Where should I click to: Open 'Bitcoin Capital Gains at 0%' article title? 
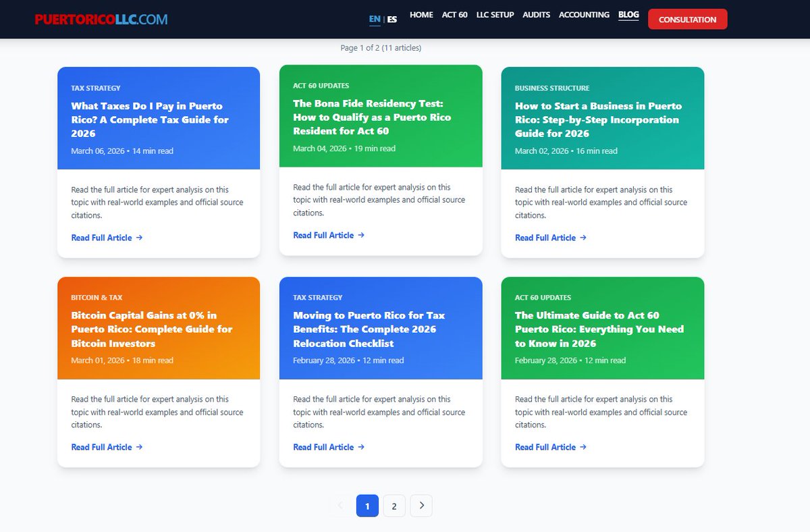[x=152, y=329]
